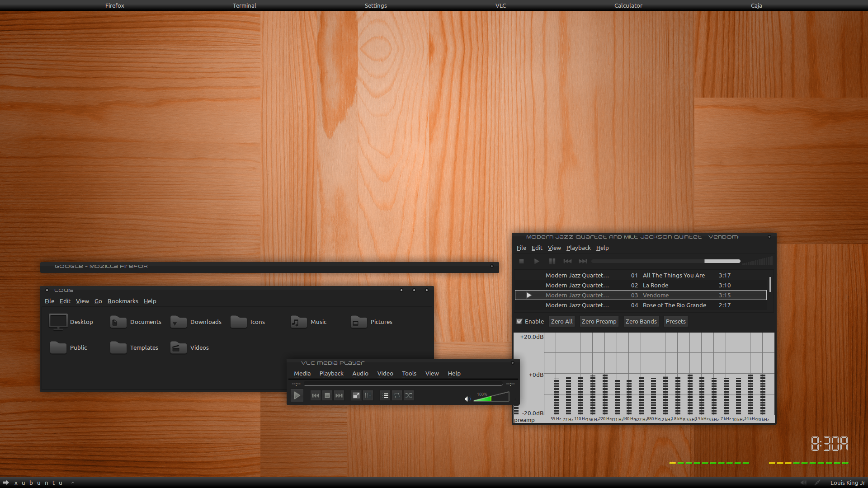Select the La Ronde track row

pyautogui.click(x=641, y=286)
